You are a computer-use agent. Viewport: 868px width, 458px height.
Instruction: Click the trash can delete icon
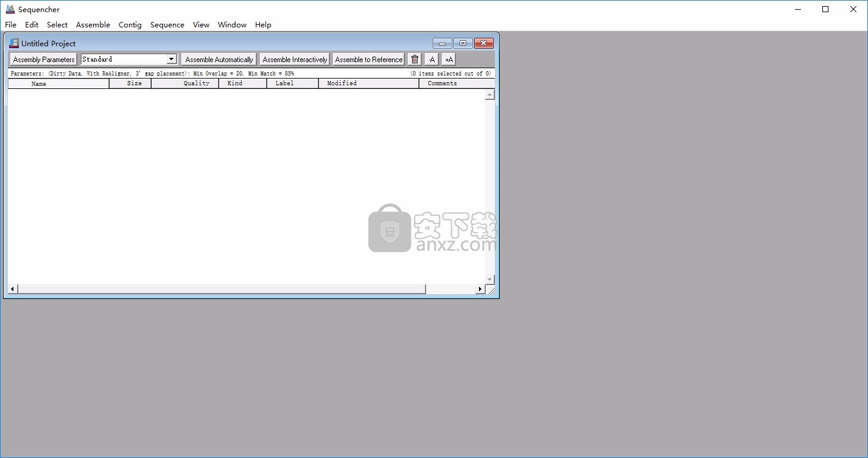coord(415,59)
